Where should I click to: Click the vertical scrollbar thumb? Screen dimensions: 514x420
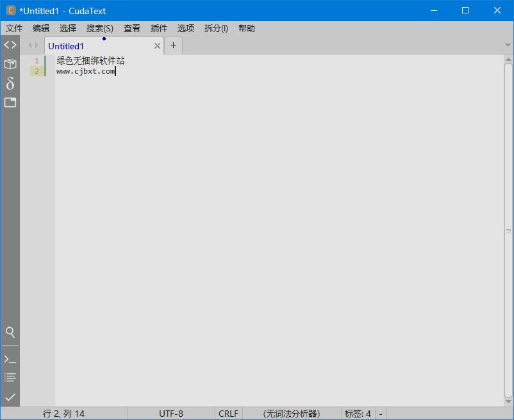[508, 230]
